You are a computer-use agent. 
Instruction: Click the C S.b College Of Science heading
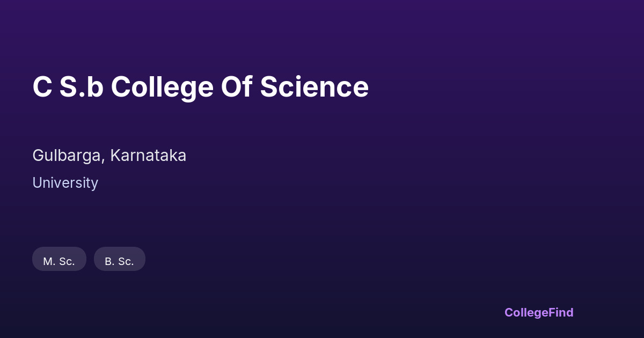coord(200,87)
